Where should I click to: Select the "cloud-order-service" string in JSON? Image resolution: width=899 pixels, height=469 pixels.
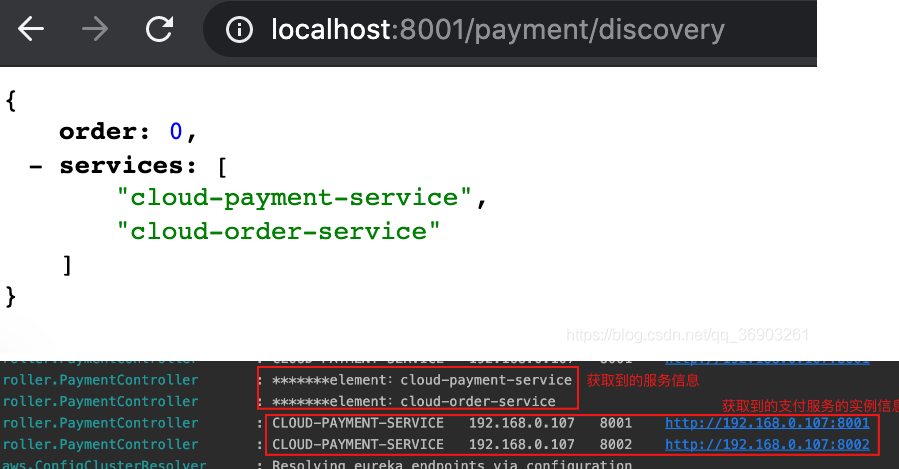tap(279, 232)
